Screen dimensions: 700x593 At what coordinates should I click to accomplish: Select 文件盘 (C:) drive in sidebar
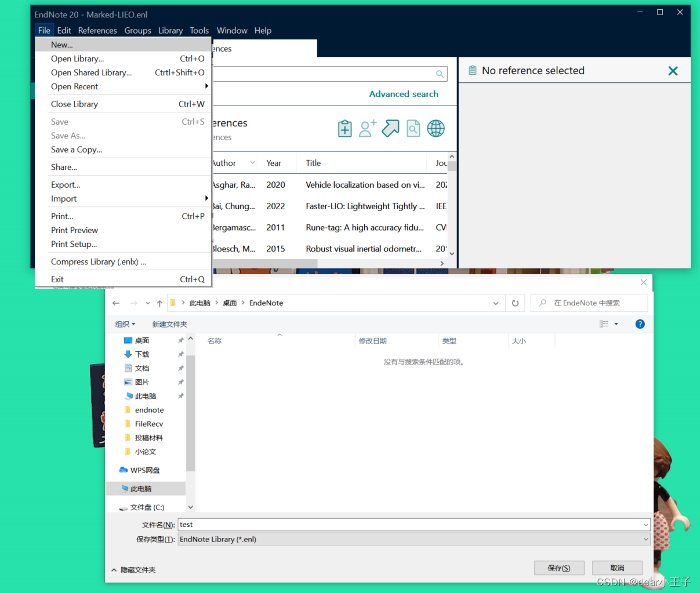click(x=142, y=507)
